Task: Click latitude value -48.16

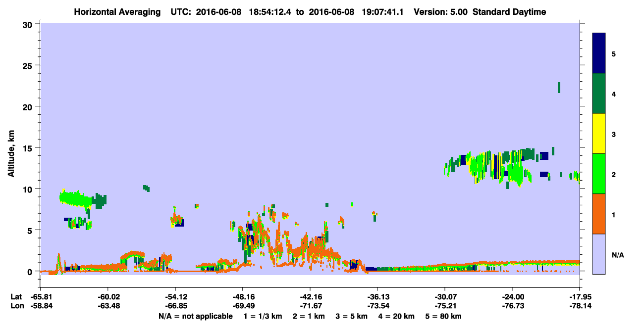Action: (x=242, y=297)
